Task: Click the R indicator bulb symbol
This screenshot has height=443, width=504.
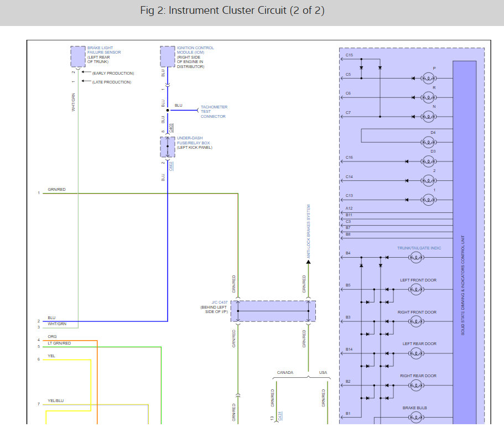Action: coord(428,97)
